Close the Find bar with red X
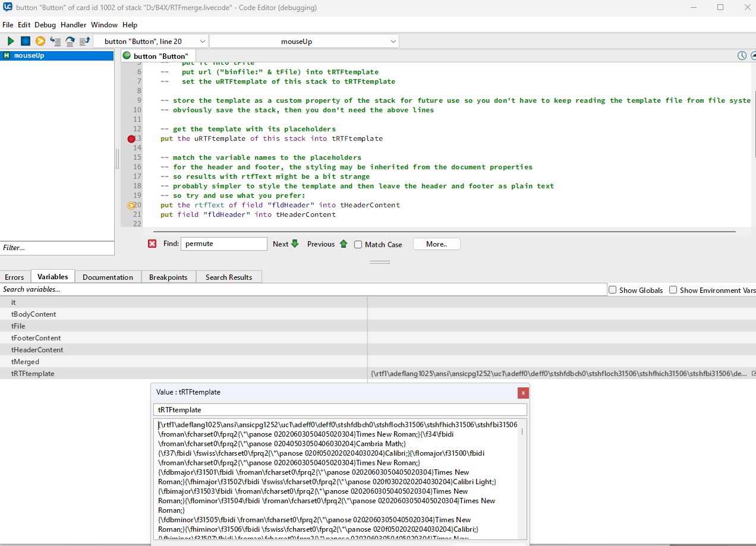The height and width of the screenshot is (546, 756). 152,244
